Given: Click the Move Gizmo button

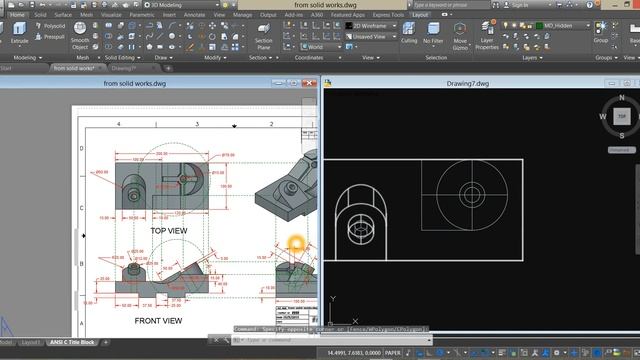Looking at the screenshot, I should pos(460,36).
